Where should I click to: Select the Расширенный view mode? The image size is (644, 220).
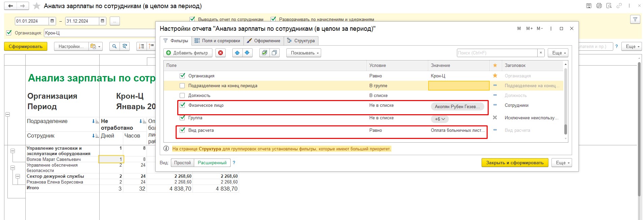(x=212, y=163)
